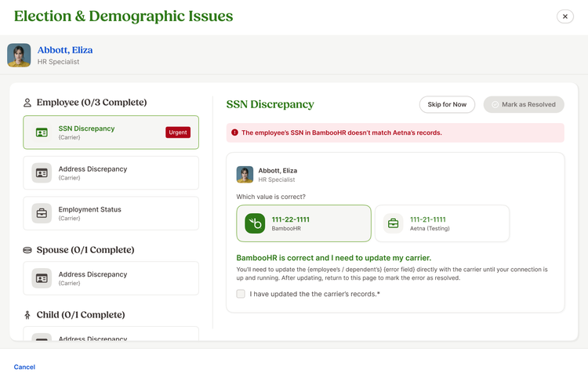
Task: Open Abbott, Eliza profile link in header
Action: [x=65, y=50]
